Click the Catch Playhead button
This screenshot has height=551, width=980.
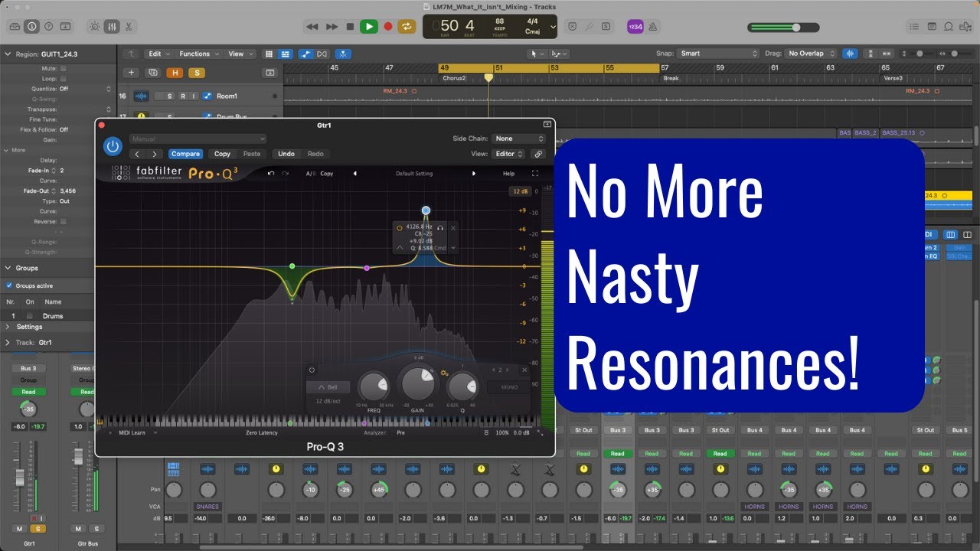(345, 54)
